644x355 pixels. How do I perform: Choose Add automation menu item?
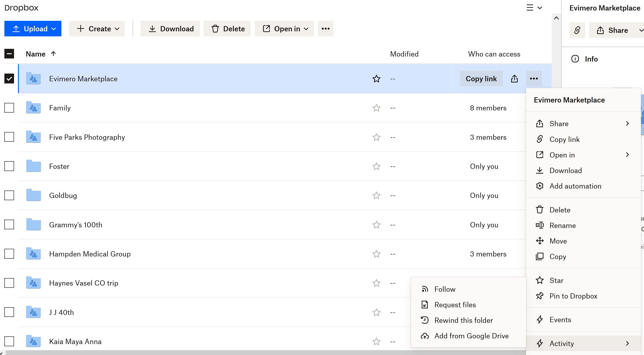[x=583, y=186]
